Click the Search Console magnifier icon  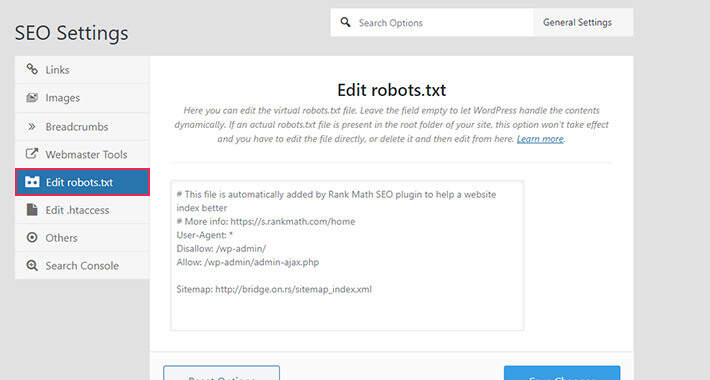tap(32, 265)
